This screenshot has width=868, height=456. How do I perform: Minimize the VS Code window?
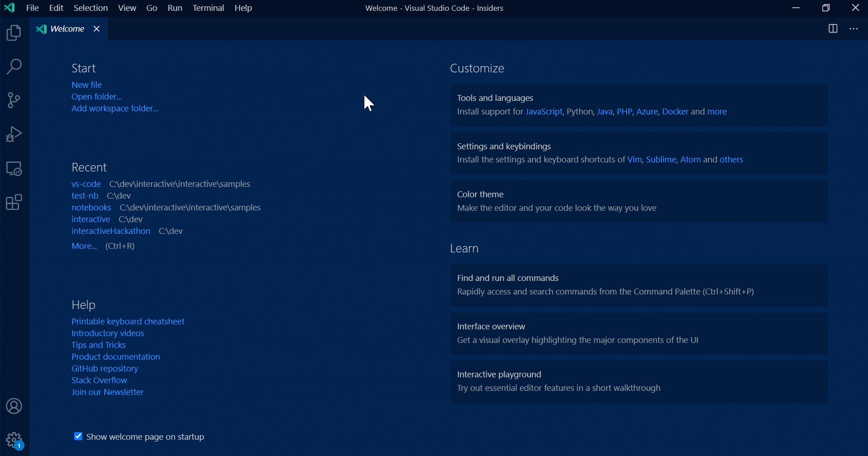pos(797,8)
